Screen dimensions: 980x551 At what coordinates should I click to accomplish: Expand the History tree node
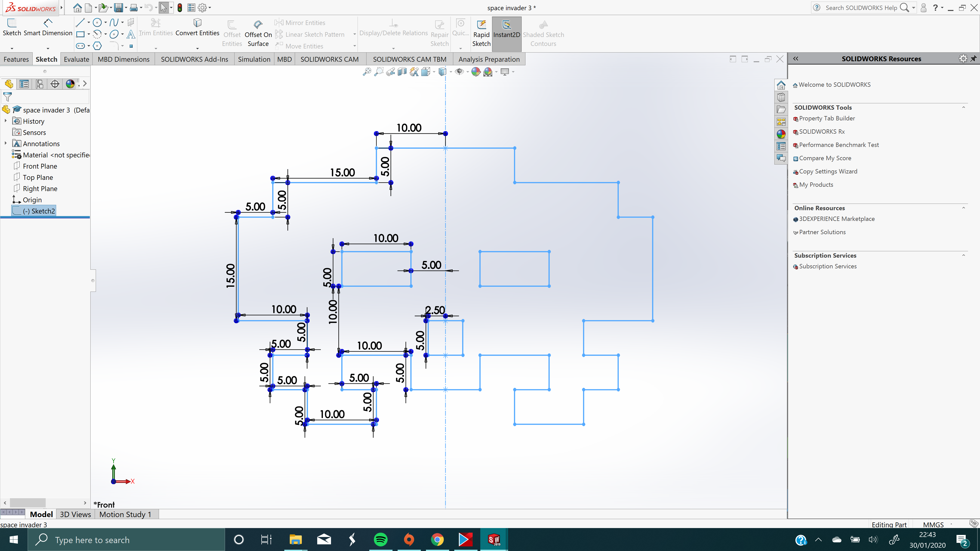(5, 121)
